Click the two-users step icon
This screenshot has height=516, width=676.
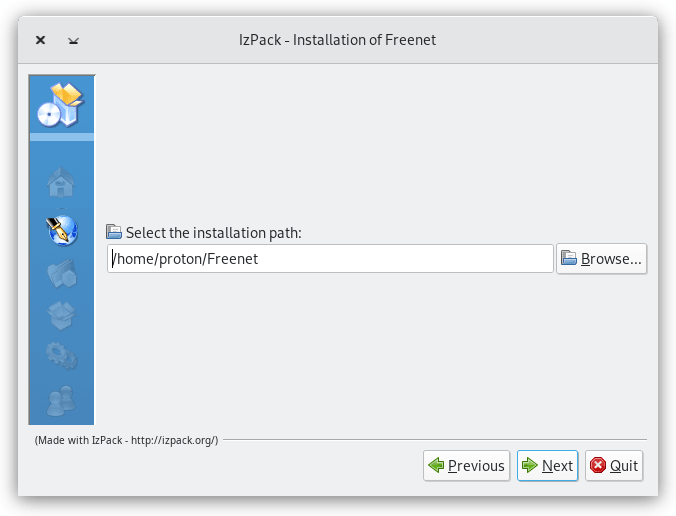61,399
